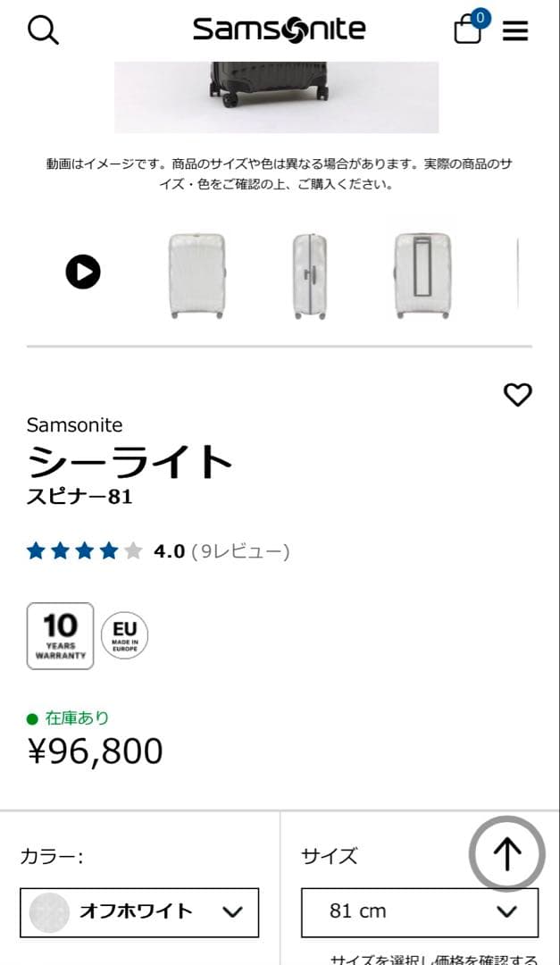Open the shopping cart icon
This screenshot has height=965, width=560.
[x=467, y=29]
